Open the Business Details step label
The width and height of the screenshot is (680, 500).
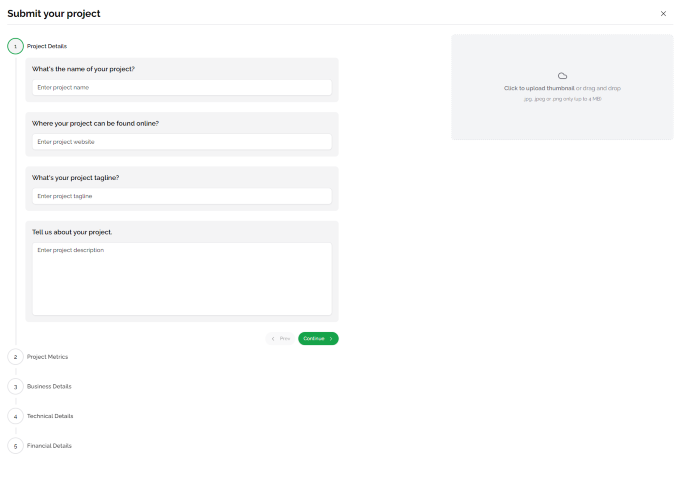49,386
